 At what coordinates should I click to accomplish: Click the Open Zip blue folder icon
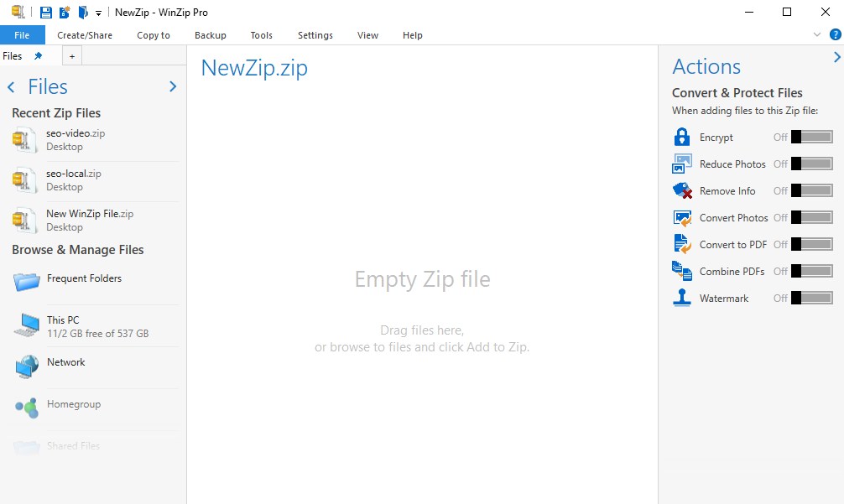83,13
